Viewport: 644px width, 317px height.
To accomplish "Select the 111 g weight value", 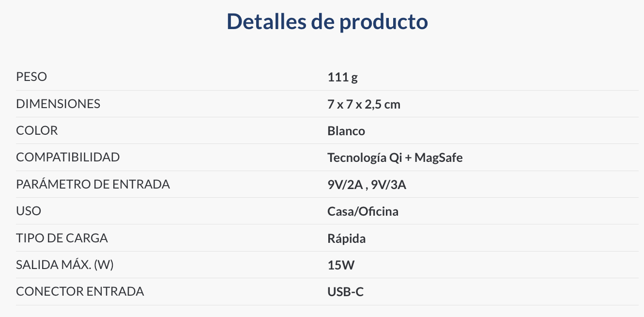I will click(x=342, y=77).
